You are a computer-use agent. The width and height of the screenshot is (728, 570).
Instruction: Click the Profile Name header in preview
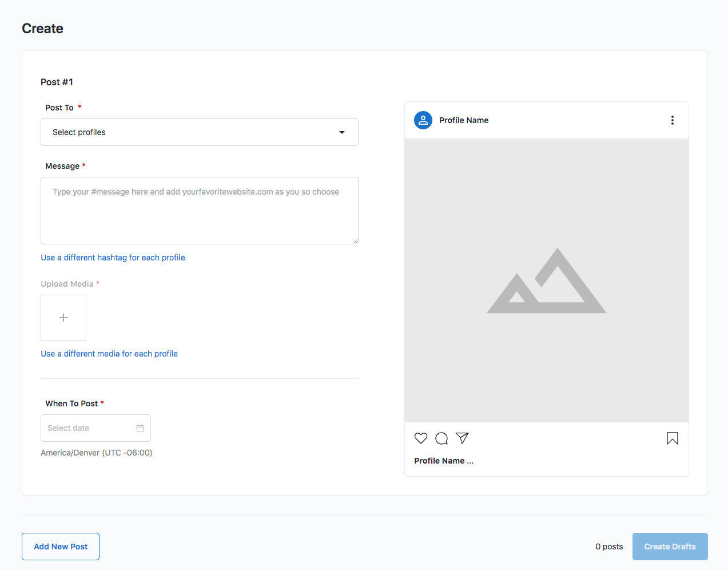pyautogui.click(x=464, y=120)
